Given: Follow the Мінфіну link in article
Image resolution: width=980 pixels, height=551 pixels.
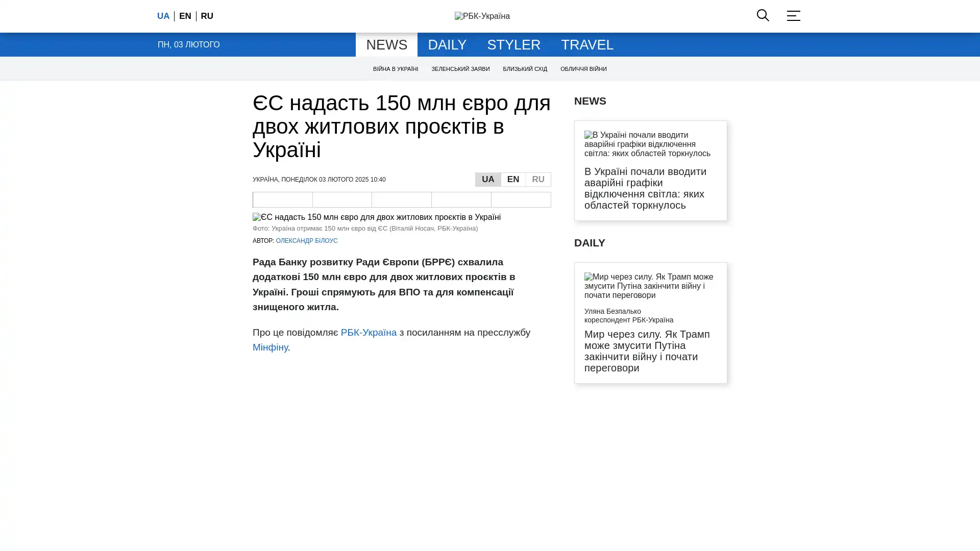Looking at the screenshot, I should 270,347.
